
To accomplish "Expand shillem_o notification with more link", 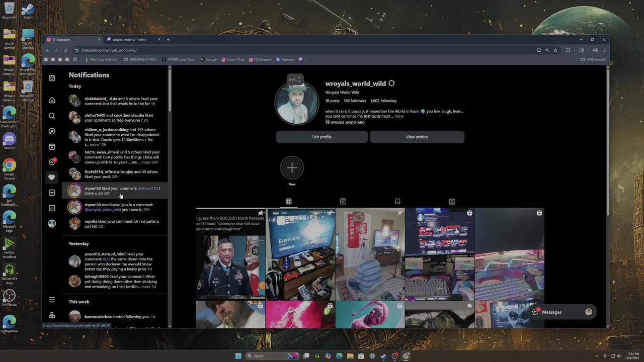I will (94, 145).
